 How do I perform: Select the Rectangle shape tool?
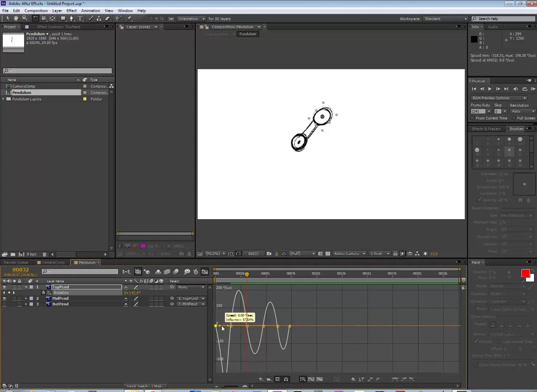(x=63, y=19)
